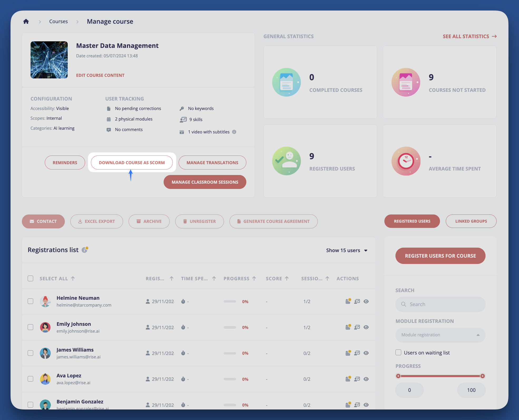Open Helmine Neuman's classroom sessions calendar icon

pyautogui.click(x=348, y=301)
